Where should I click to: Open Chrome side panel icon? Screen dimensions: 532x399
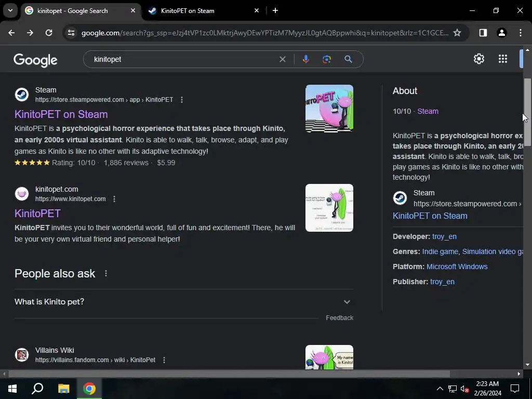pos(483,33)
